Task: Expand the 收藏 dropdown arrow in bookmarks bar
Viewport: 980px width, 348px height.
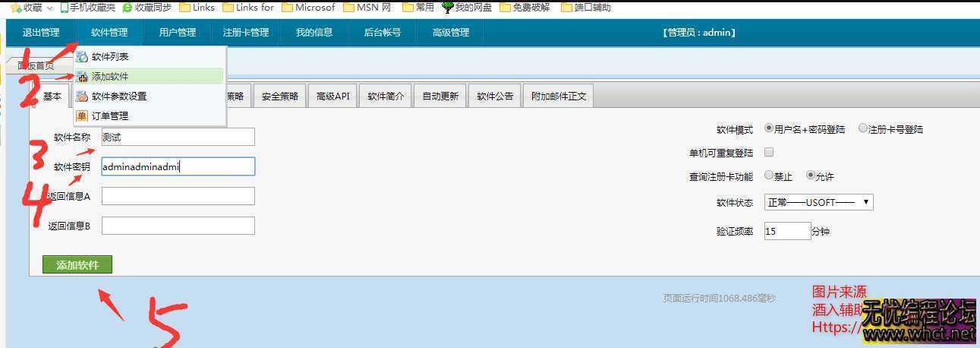Action: tap(50, 8)
